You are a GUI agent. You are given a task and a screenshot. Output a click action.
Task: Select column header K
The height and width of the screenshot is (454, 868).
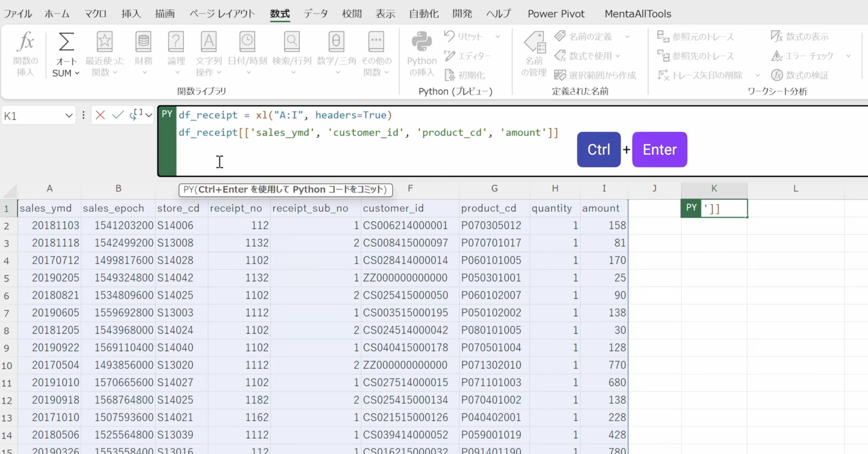tap(714, 188)
